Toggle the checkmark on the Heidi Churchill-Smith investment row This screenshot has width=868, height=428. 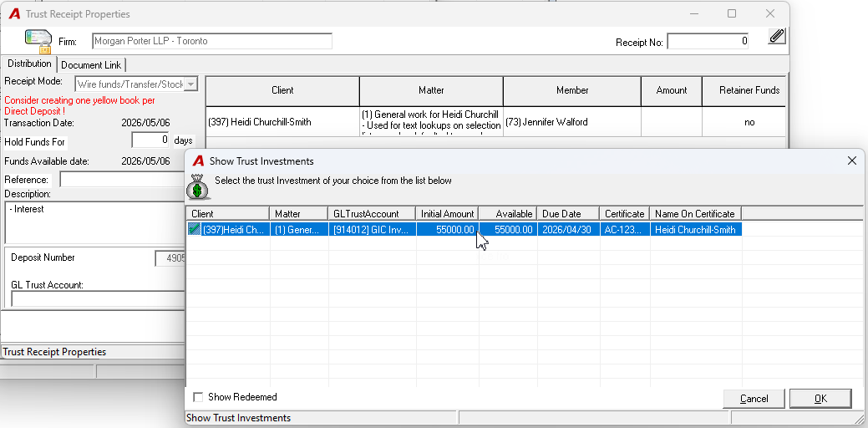pyautogui.click(x=194, y=229)
